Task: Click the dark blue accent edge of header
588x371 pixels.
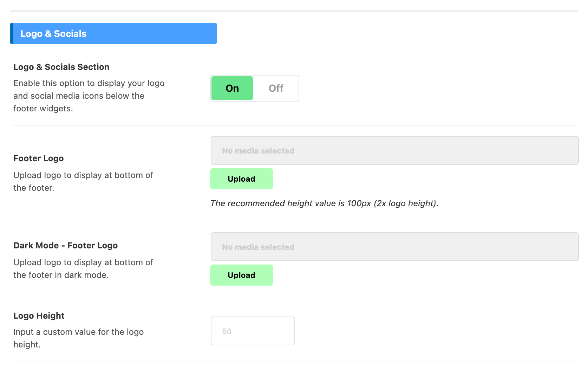Action: click(12, 33)
